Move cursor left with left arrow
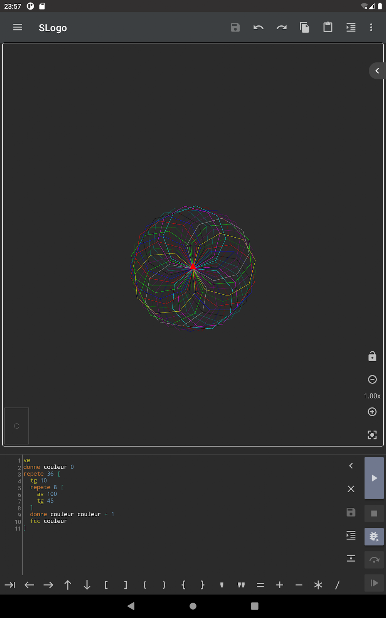 click(29, 585)
